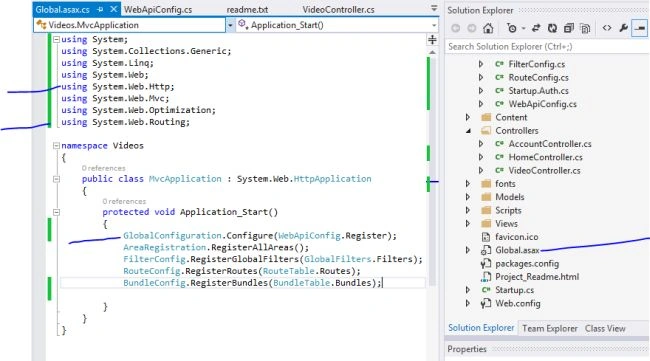Expand WebApiConfig.cs in Solution Explorer
This screenshot has height=361, width=650.
[481, 104]
